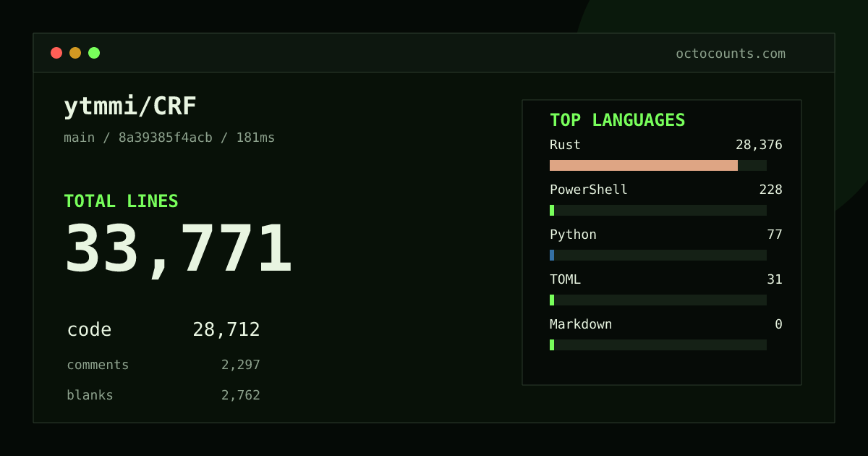Click the TOP LANGUAGES heading
Screen dimensions: 868x456
618,120
